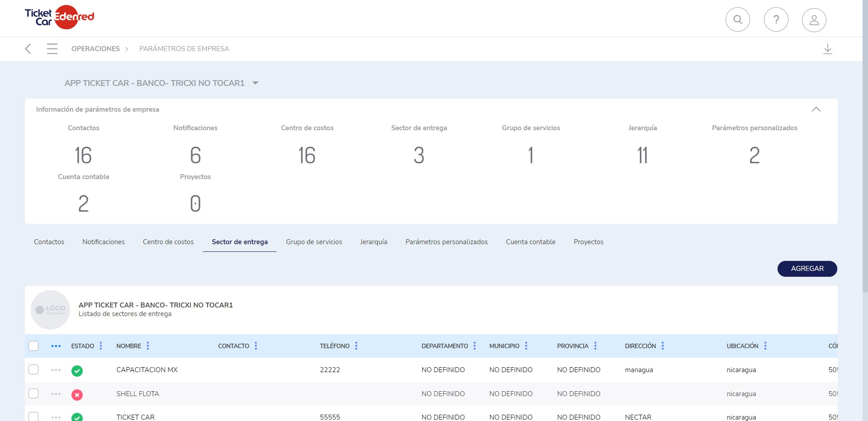Switch to Parámetros personalizados tab
Viewport: 868px width, 421px height.
(x=447, y=242)
